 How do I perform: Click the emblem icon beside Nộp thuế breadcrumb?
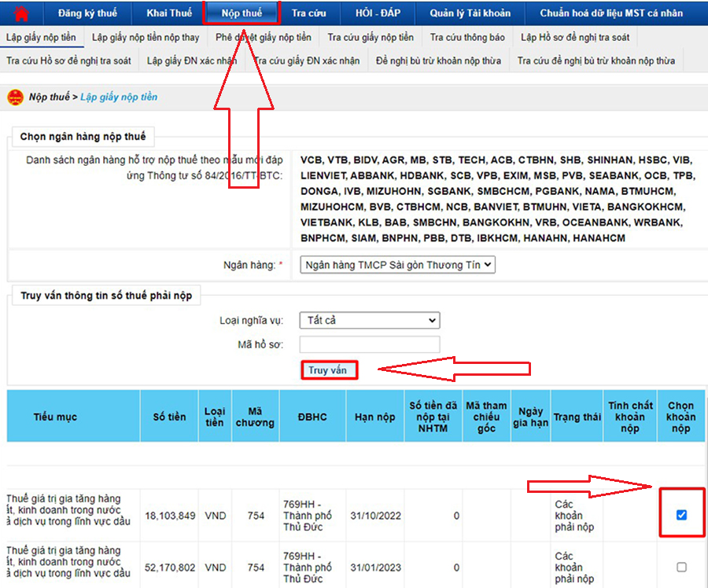15,97
